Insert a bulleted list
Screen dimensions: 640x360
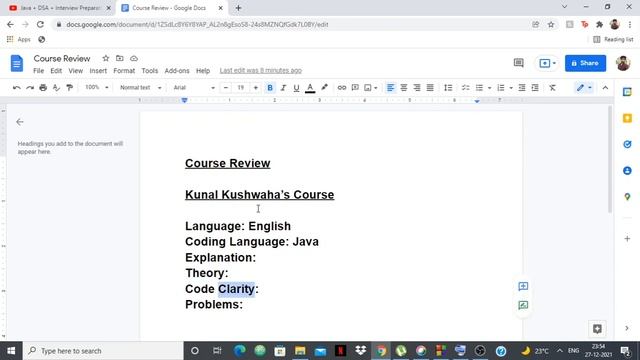click(479, 88)
